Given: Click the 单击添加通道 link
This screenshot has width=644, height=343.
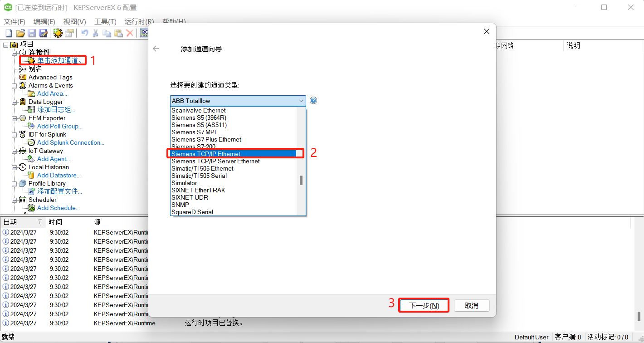Looking at the screenshot, I should pyautogui.click(x=60, y=60).
